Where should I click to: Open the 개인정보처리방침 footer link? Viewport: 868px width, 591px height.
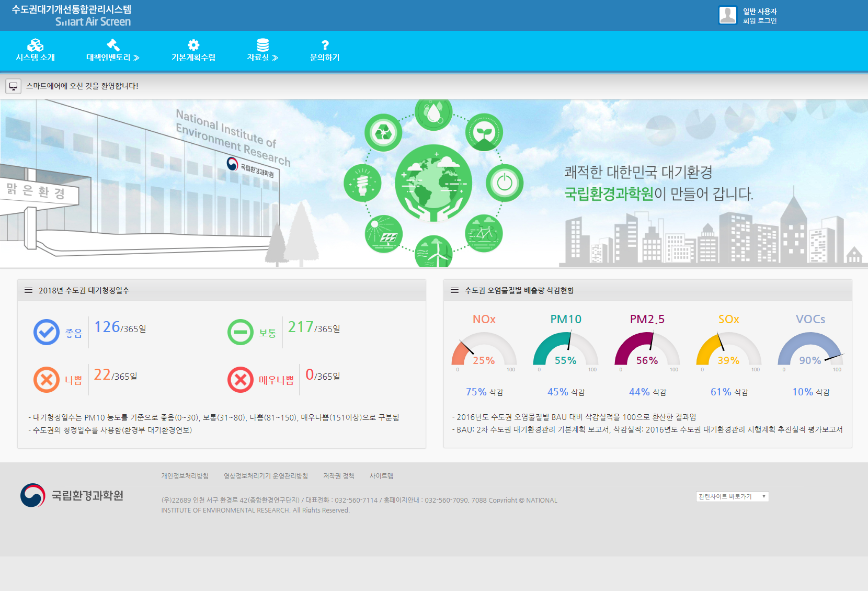click(185, 476)
